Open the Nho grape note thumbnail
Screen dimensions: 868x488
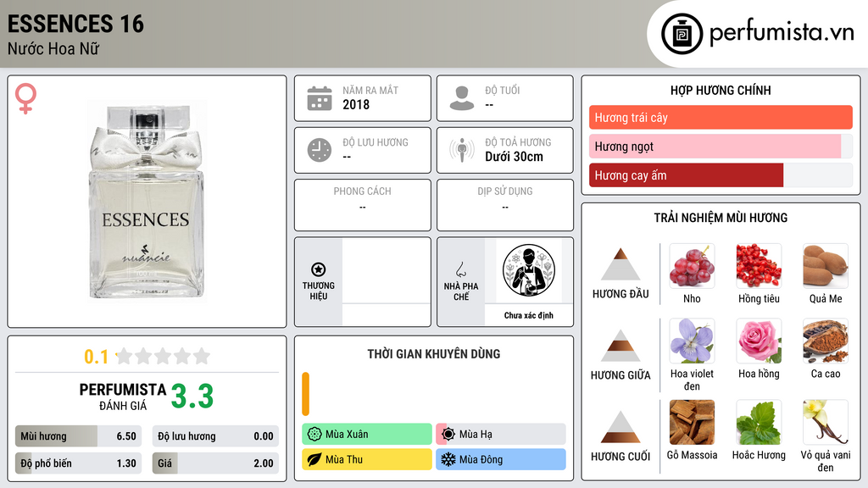(692, 266)
